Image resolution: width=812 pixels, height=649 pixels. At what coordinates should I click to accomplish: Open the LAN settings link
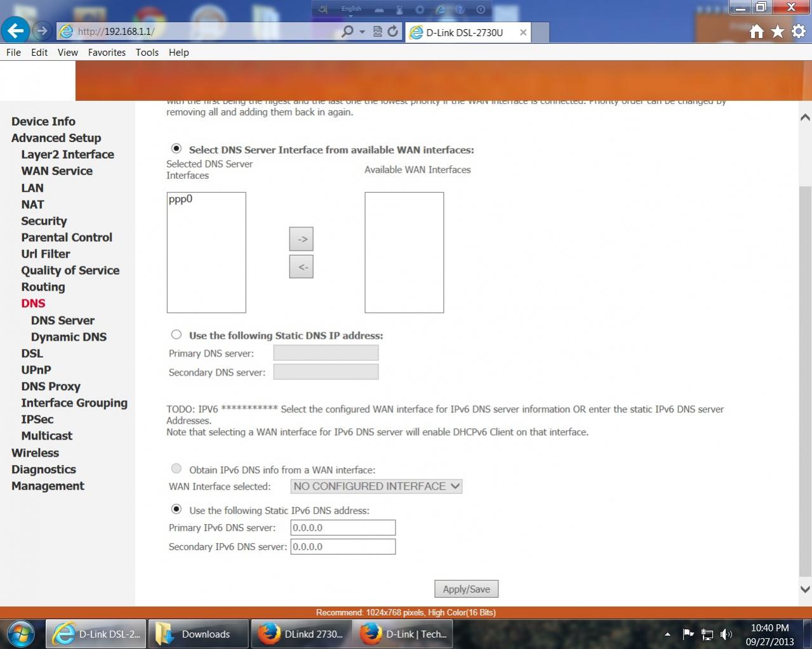pos(32,188)
